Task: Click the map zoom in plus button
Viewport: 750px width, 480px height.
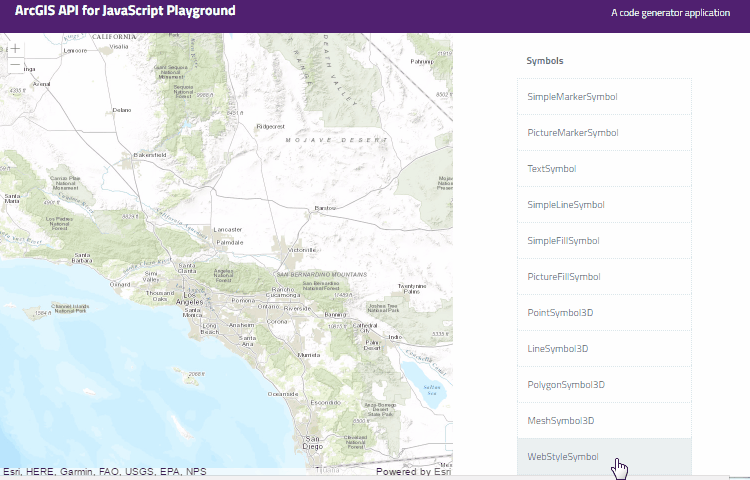Action: (15, 49)
